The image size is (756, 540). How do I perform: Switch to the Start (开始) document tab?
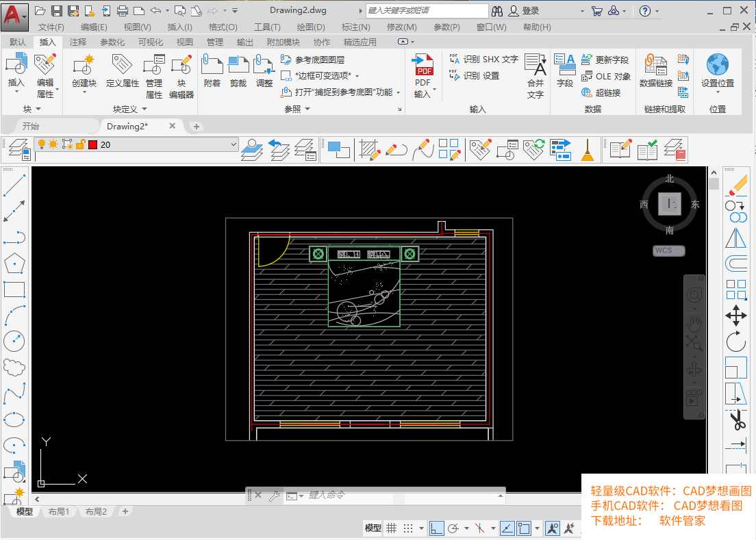30,126
